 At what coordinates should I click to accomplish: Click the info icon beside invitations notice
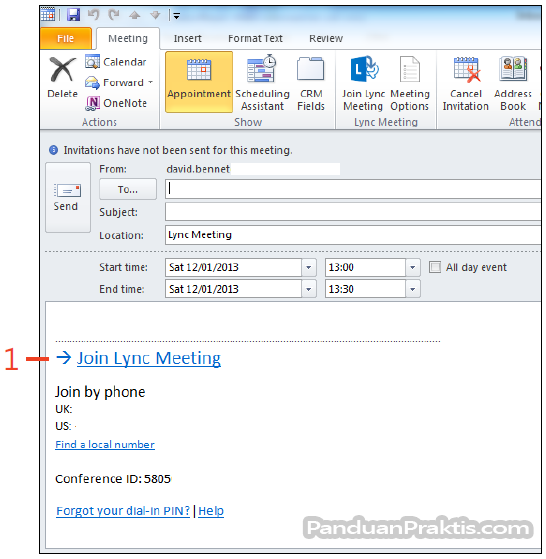tap(53, 150)
